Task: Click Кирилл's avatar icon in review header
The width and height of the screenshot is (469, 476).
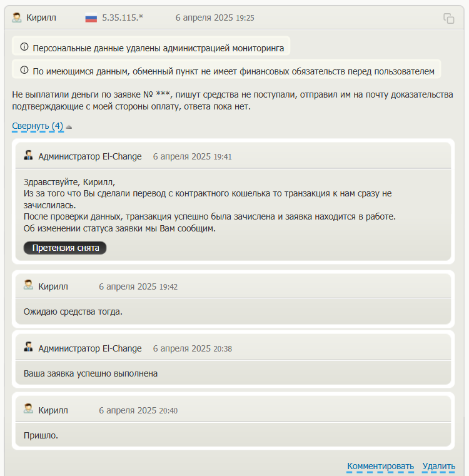Action: pyautogui.click(x=17, y=18)
